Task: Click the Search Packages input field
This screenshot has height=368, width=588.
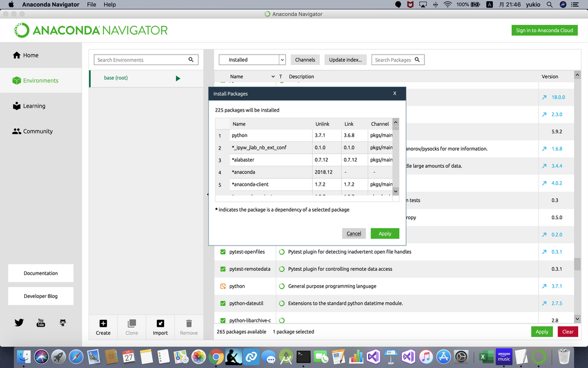Action: (394, 60)
